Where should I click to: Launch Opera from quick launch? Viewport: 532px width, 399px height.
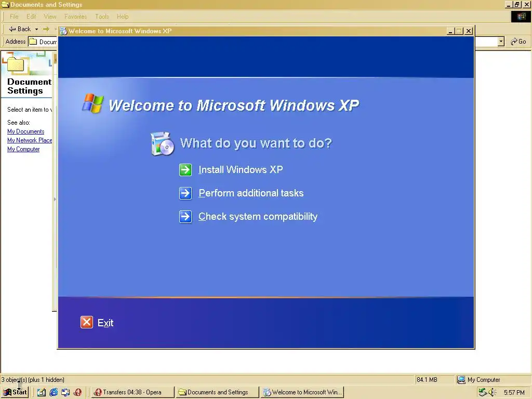[x=78, y=392]
